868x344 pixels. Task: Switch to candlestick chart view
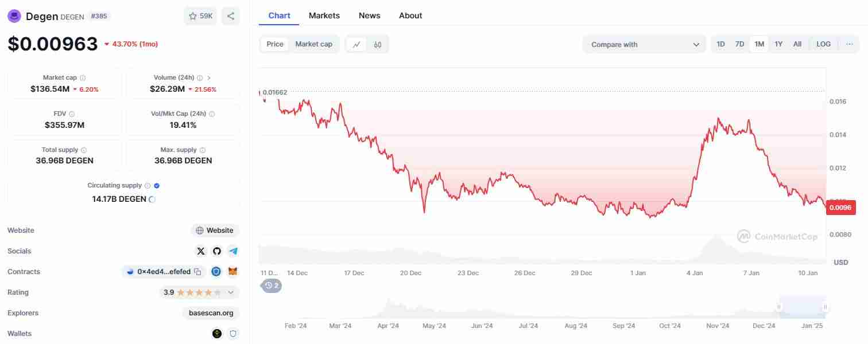[x=377, y=44]
